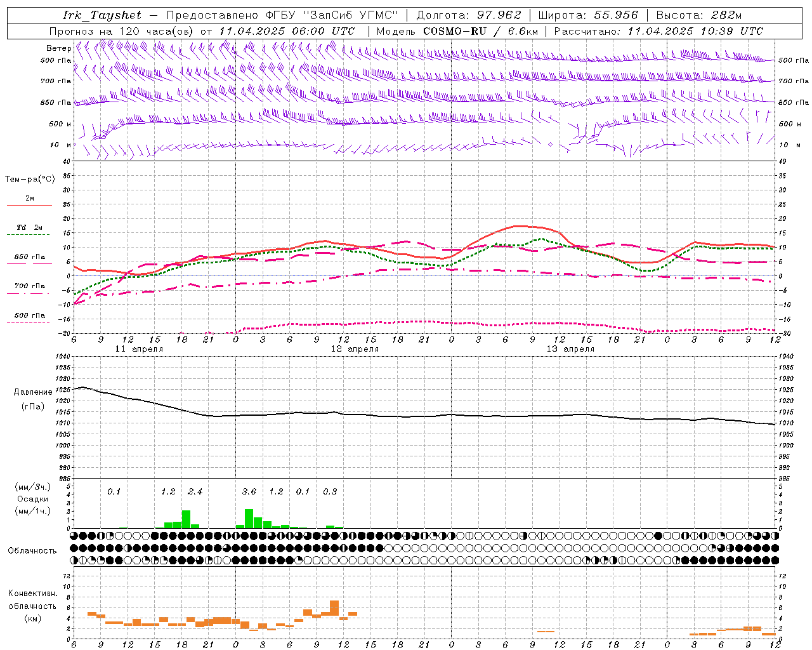Click the 3.6 precipitation amount
The image size is (812, 650).
coord(249,491)
